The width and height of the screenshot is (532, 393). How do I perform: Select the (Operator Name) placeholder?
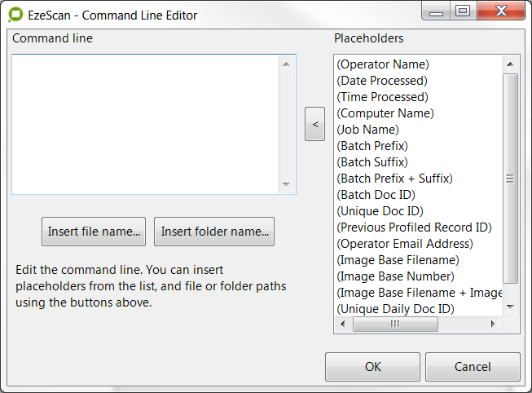click(x=383, y=64)
